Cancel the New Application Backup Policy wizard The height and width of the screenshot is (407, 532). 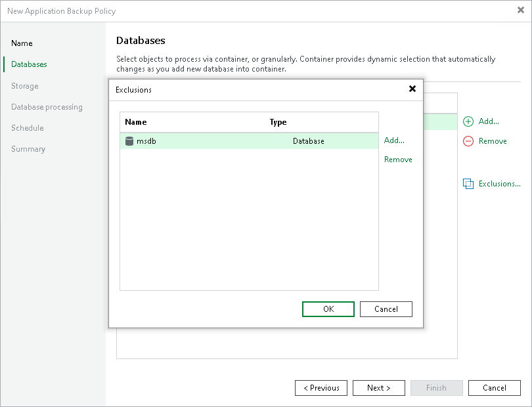(494, 388)
